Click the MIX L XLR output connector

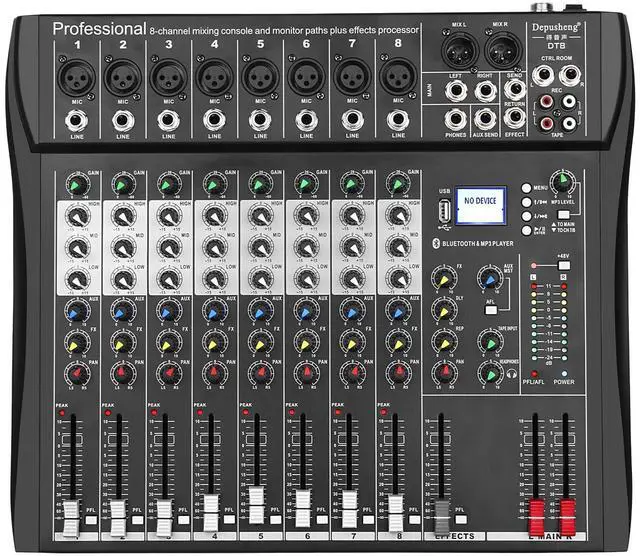click(x=460, y=49)
